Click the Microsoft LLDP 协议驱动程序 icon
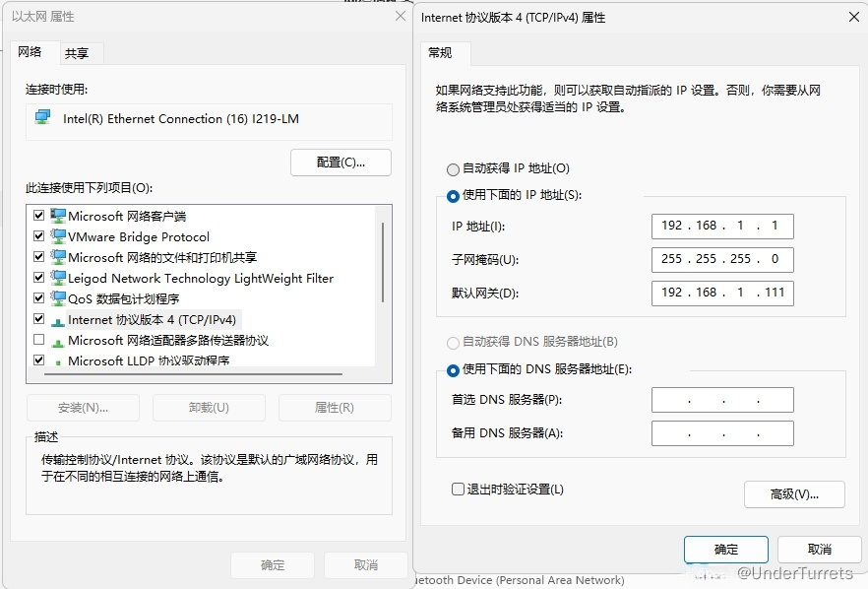Screen dimensions: 868x589 (58, 360)
